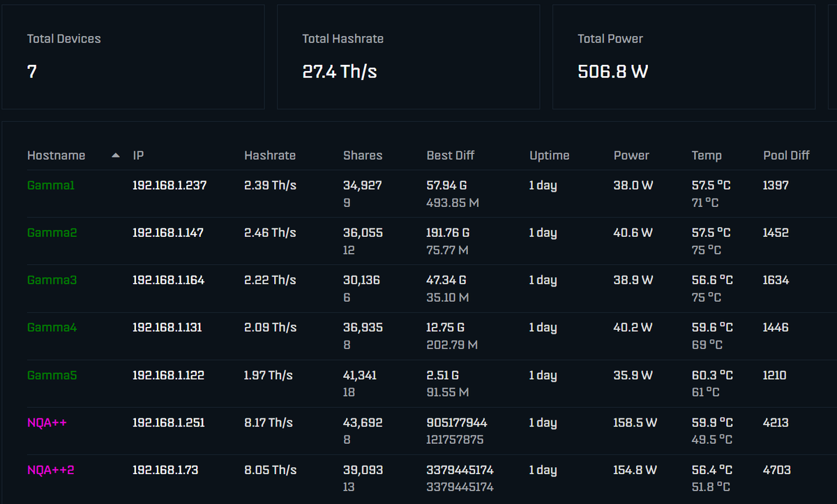Click the Hostname sort arrow icon
This screenshot has height=504, width=837.
pos(116,155)
